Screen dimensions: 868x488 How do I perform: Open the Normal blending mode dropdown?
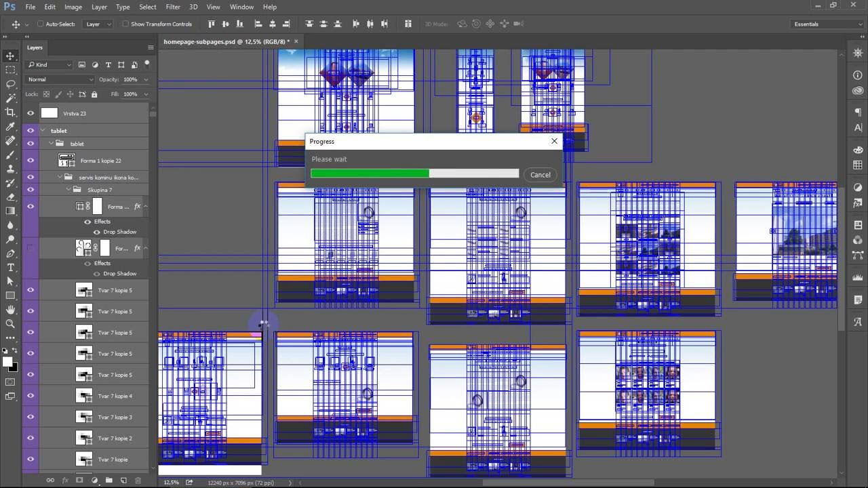coord(60,79)
